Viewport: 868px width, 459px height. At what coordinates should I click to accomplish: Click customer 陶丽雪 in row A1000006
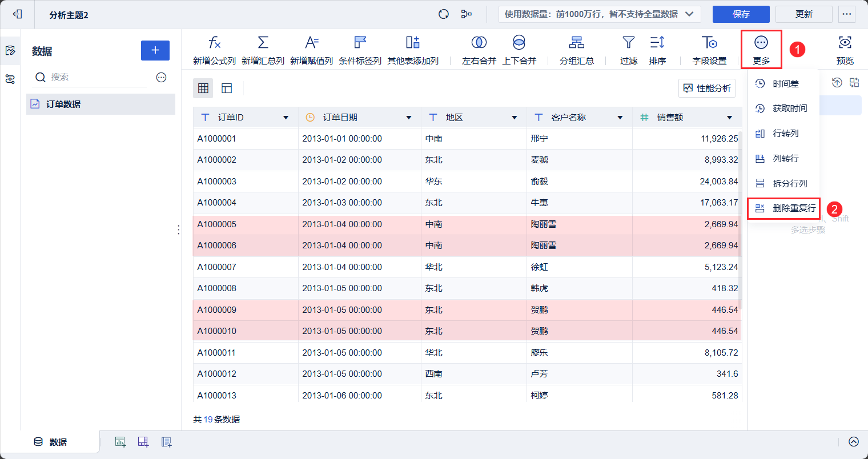pos(544,245)
